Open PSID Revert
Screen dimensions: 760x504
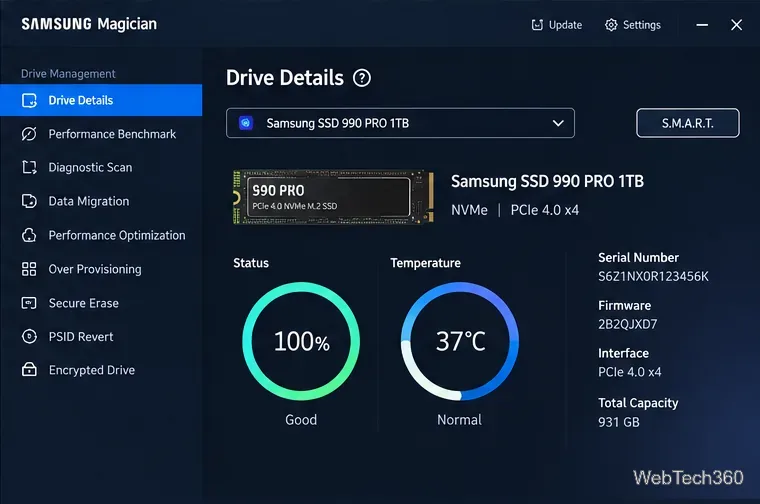pyautogui.click(x=101, y=336)
